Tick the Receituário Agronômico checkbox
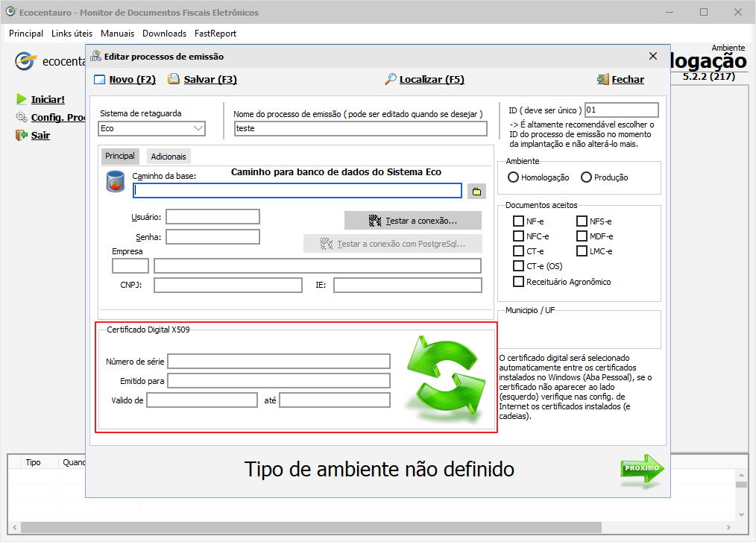 click(x=518, y=282)
